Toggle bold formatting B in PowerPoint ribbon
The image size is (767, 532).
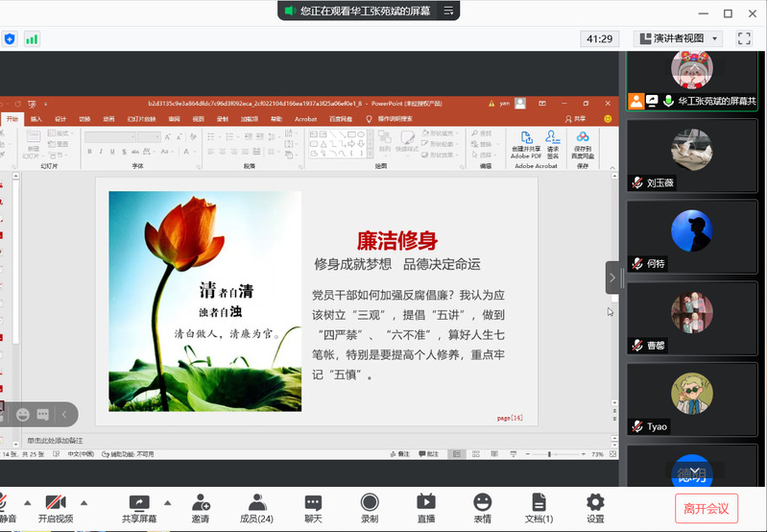[89, 152]
